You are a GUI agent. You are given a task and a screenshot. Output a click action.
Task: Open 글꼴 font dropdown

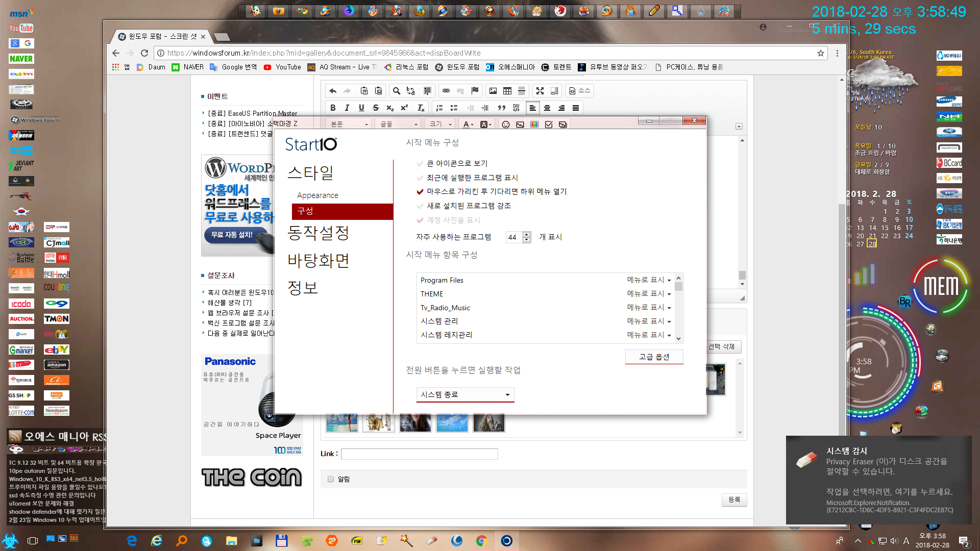tap(399, 124)
